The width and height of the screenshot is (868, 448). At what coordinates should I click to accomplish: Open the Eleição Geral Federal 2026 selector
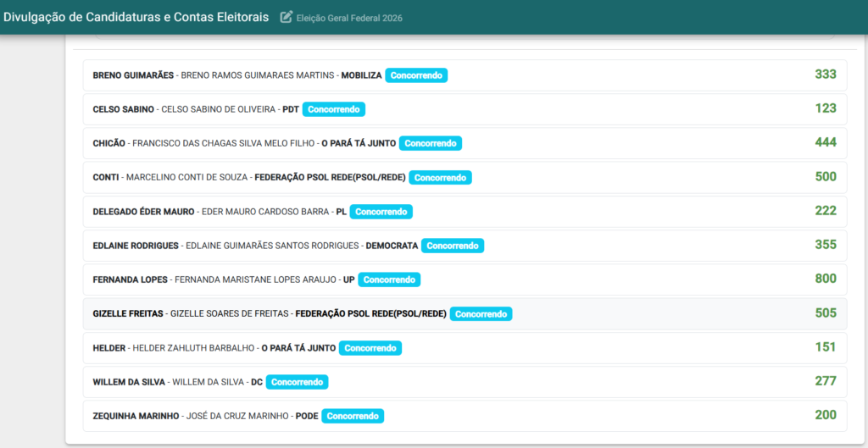click(349, 18)
